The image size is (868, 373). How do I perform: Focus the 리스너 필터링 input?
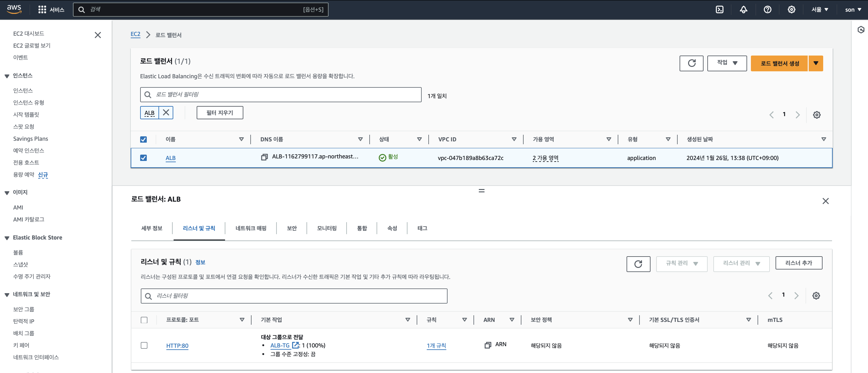[294, 296]
